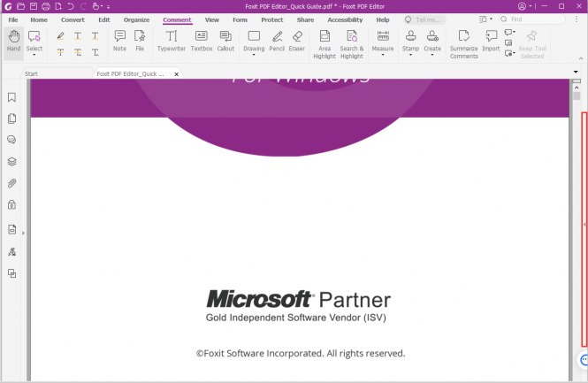
Task: Go to the Protect ribbon tab
Action: (271, 19)
